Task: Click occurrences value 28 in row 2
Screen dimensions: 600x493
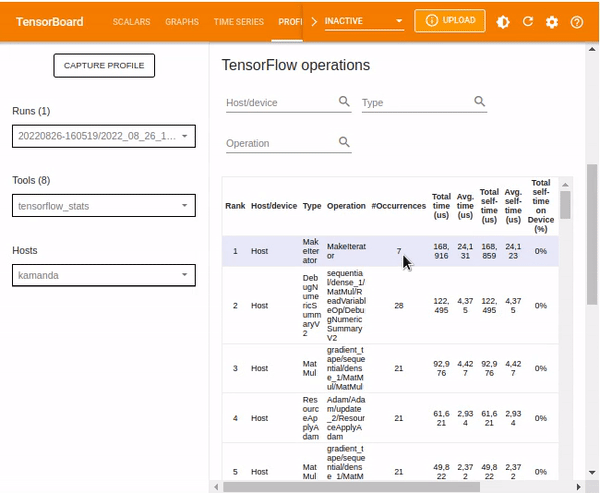Action: [399, 305]
